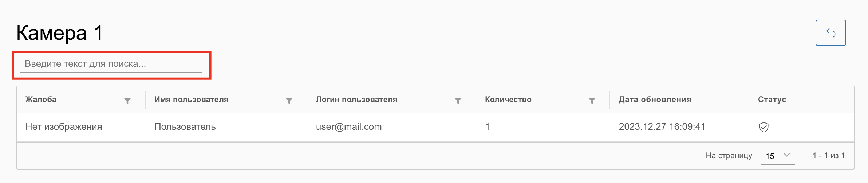Open filter for Имя пользователя column

coord(289,101)
